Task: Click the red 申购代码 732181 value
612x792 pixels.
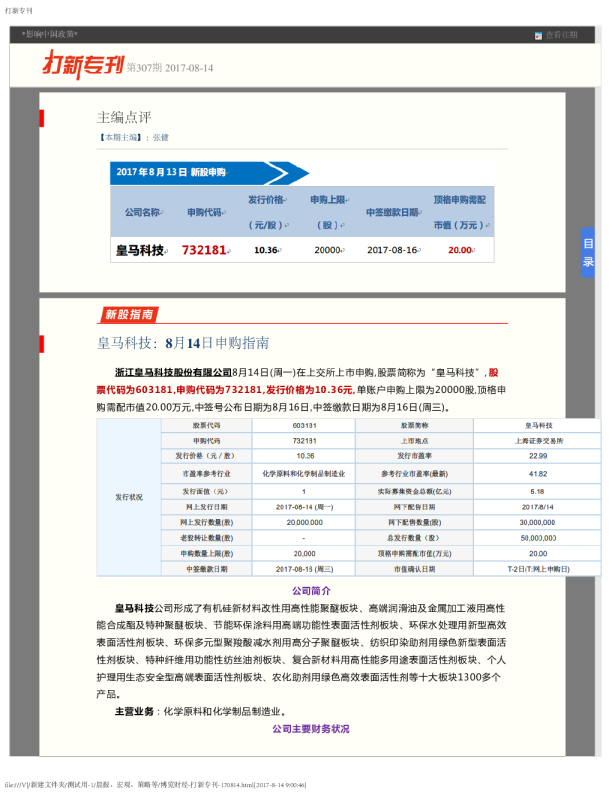Action: tap(204, 250)
